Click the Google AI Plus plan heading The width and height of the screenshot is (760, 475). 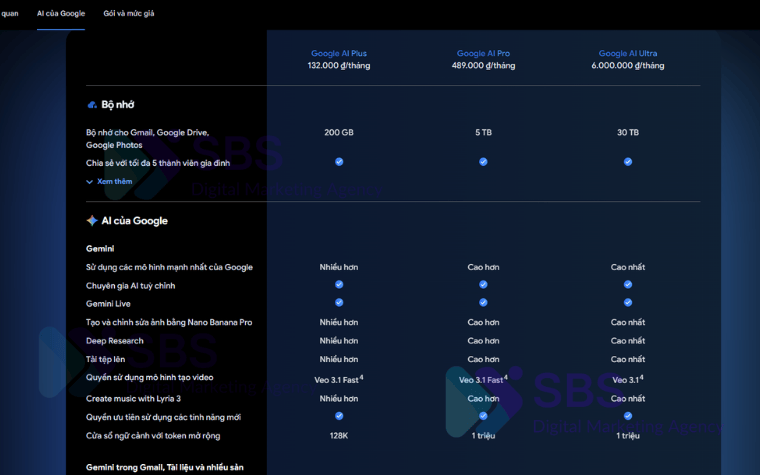tap(339, 53)
